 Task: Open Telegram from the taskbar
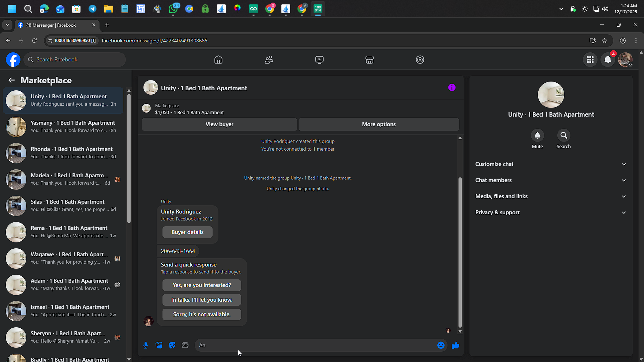click(93, 9)
